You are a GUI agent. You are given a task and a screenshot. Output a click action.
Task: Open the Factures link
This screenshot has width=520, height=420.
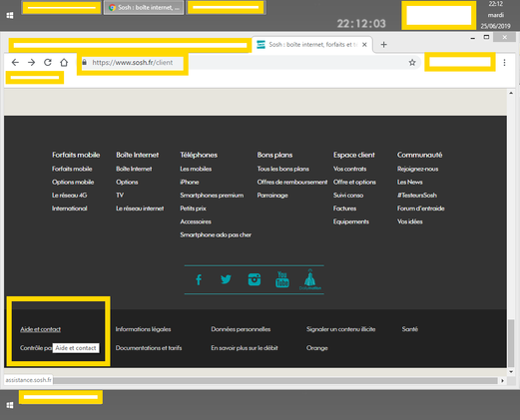pos(344,209)
